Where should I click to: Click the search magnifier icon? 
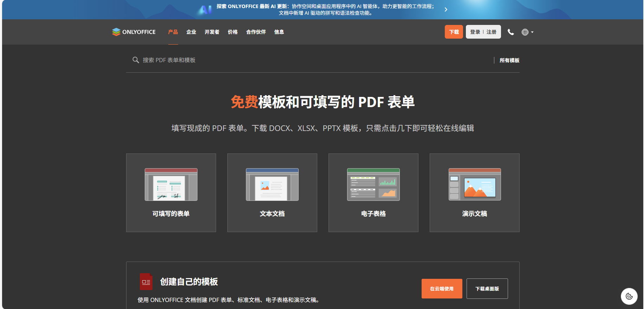coord(136,60)
